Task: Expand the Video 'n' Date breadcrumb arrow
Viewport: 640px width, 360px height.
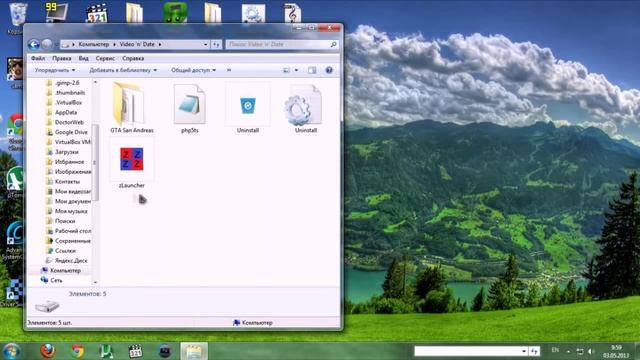Action: point(160,44)
